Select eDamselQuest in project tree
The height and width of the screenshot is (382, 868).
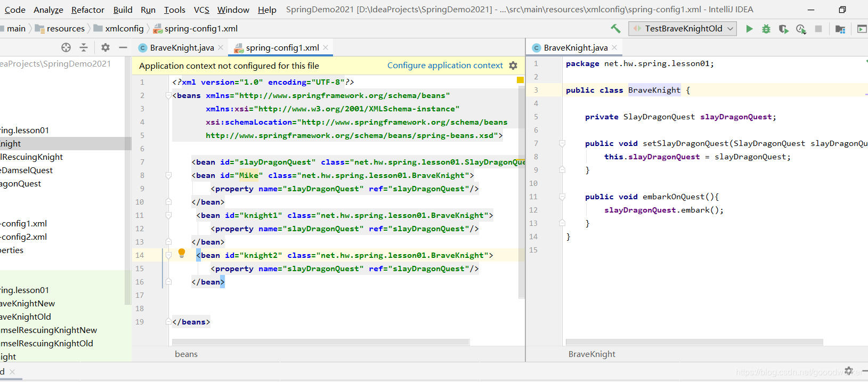pos(26,170)
